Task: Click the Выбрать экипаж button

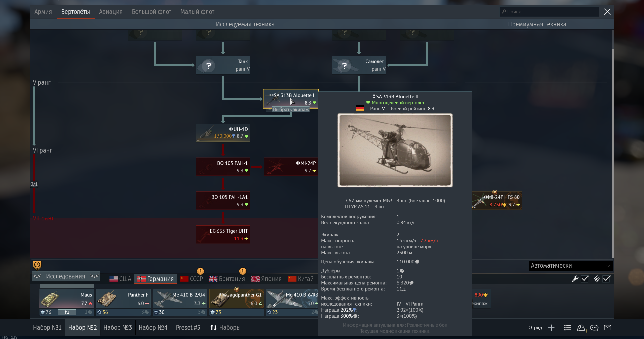Action: click(291, 109)
